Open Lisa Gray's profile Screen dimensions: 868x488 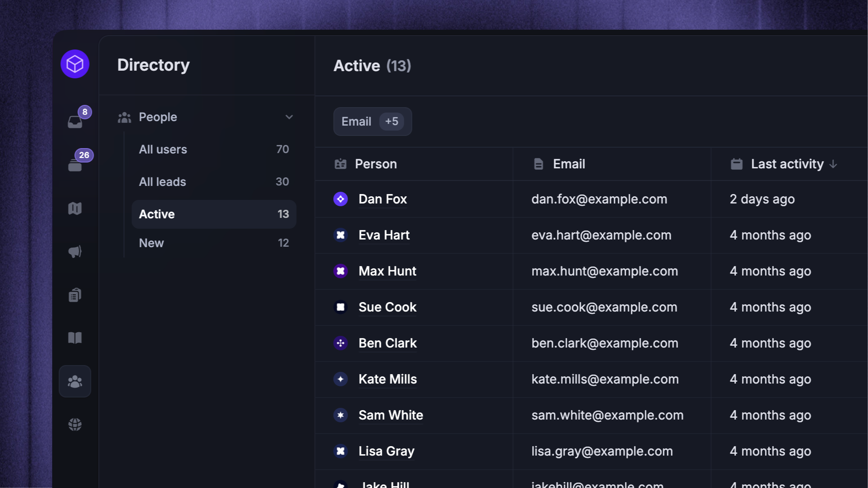tap(386, 451)
